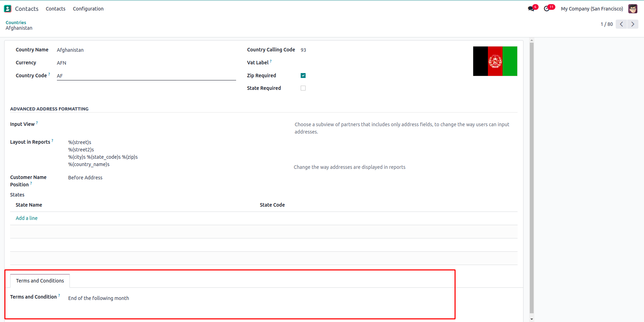The width and height of the screenshot is (644, 322).
Task: Click 'Choose a subview of partners' help text
Action: point(402,128)
